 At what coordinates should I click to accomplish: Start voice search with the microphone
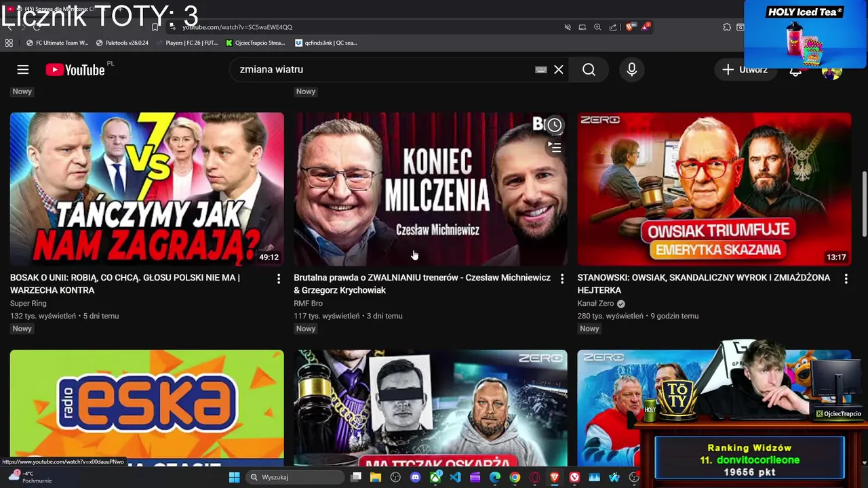[632, 70]
